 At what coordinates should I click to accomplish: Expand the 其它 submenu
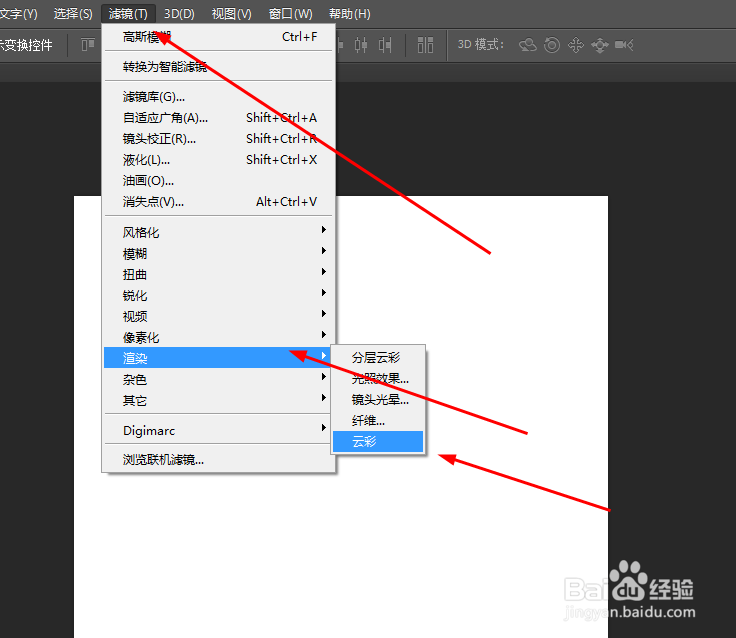[218, 400]
